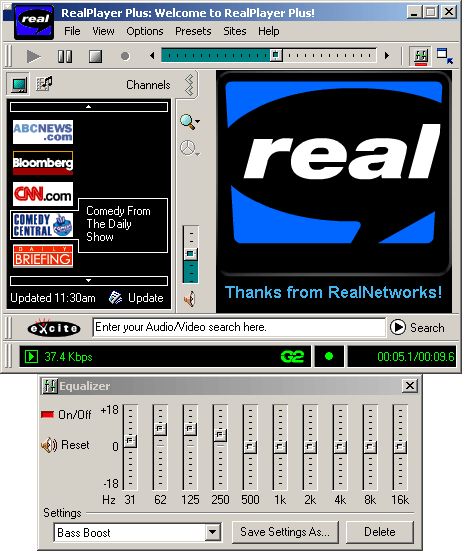Open the Sites menu
The width and height of the screenshot is (462, 551).
pos(235,31)
